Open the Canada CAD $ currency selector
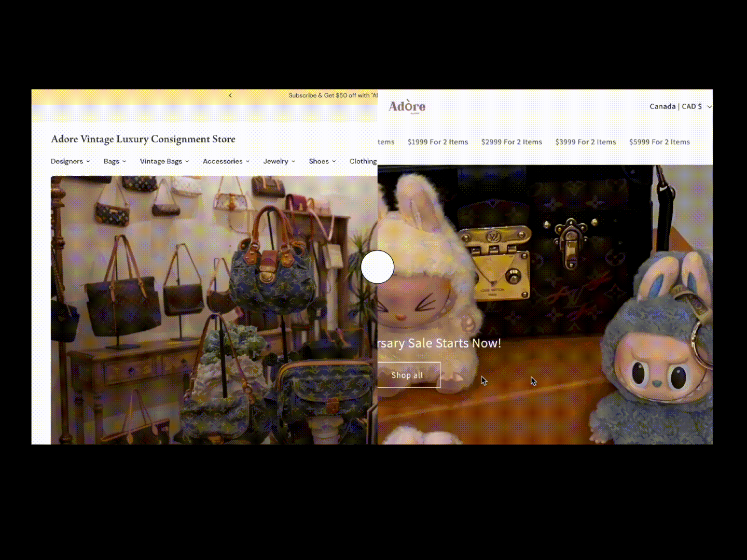 (681, 106)
